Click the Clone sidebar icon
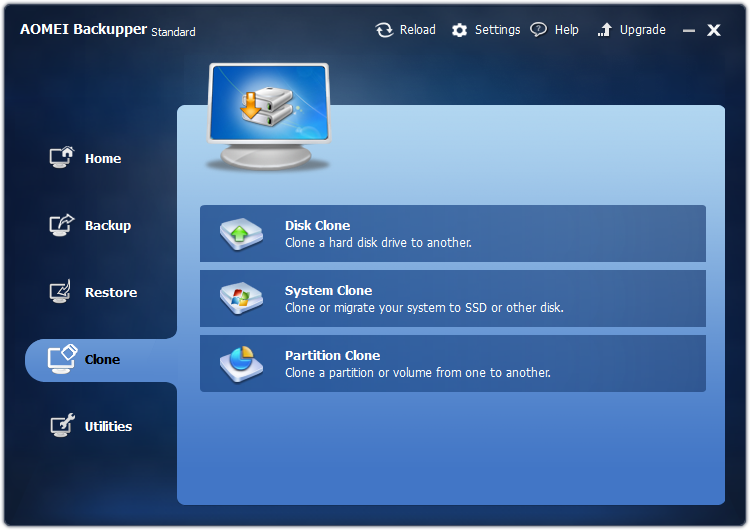 [x=62, y=359]
